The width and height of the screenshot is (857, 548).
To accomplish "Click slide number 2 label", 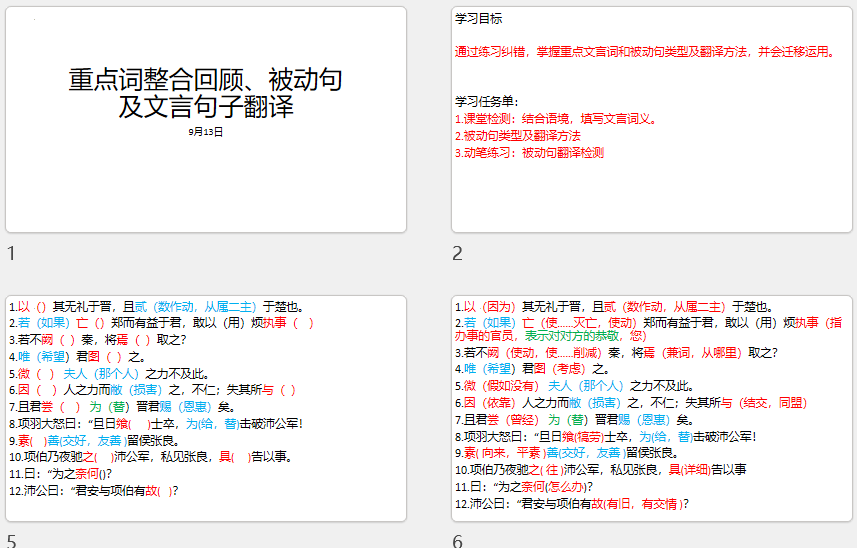I will pyautogui.click(x=457, y=254).
